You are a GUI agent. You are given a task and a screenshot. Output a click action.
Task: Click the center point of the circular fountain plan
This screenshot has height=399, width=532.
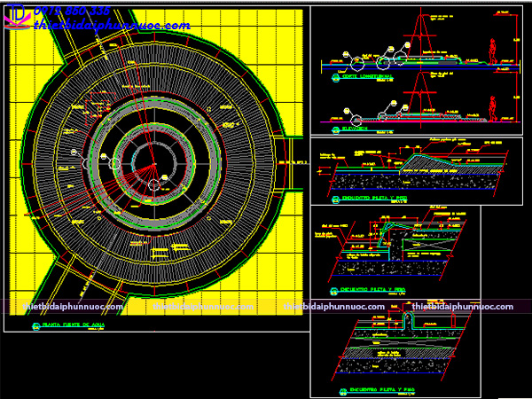(154, 166)
